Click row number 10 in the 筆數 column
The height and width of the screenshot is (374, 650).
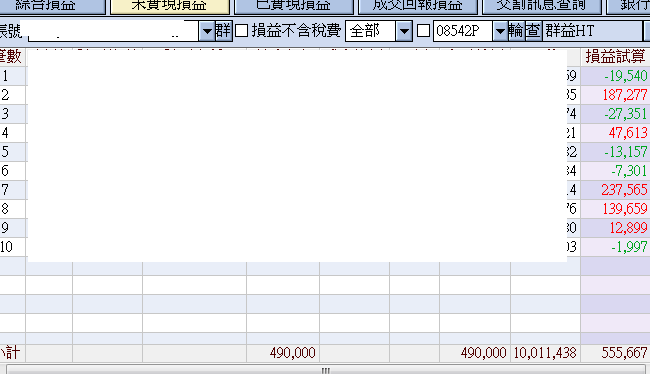tap(12, 247)
